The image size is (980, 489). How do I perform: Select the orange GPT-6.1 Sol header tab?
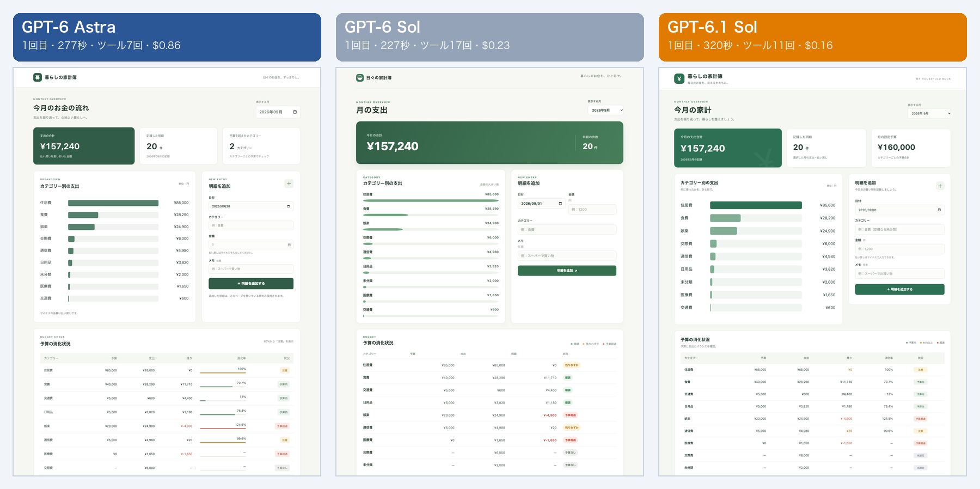pyautogui.click(x=813, y=37)
